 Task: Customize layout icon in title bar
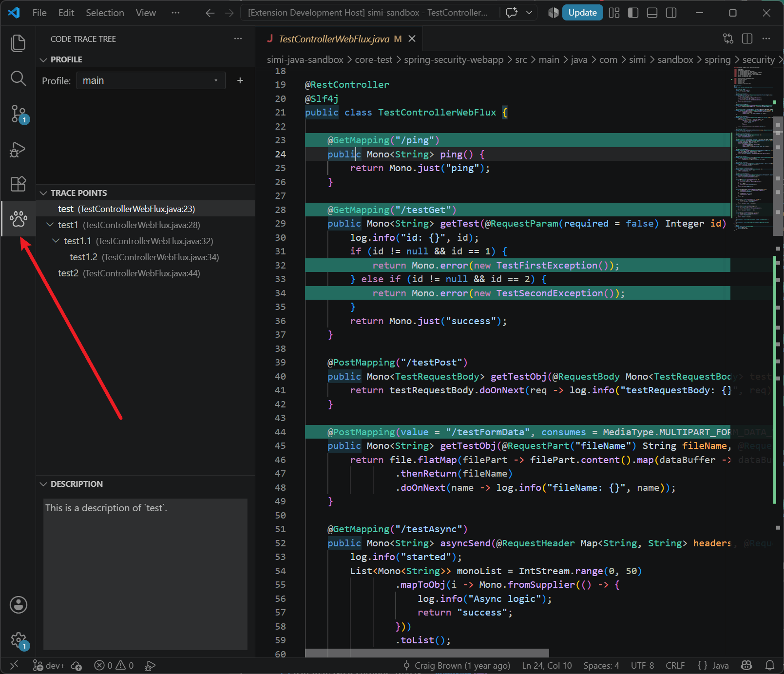point(614,13)
